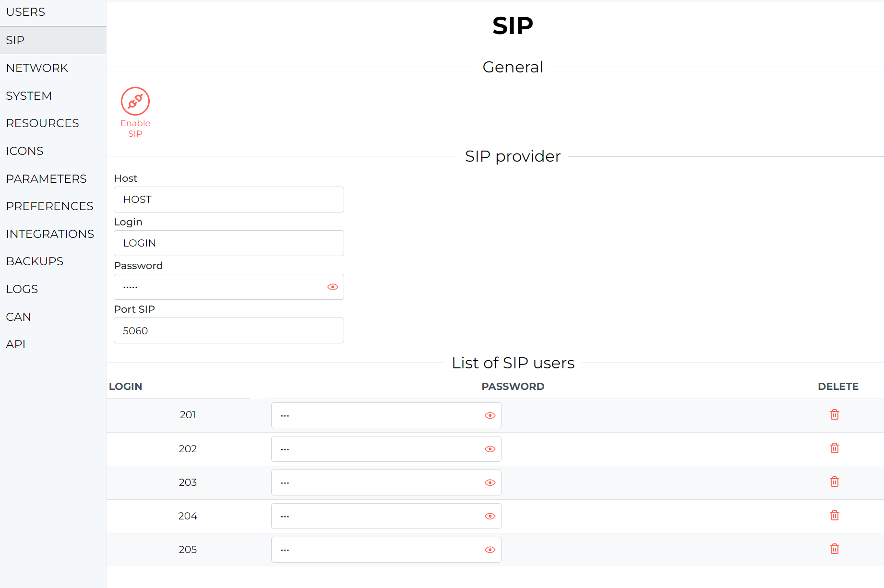This screenshot has height=588, width=884.
Task: Focus the Port SIP field
Action: (229, 330)
